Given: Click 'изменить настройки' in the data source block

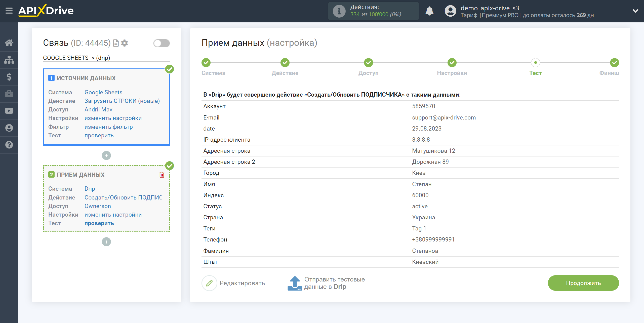Looking at the screenshot, I should coord(113,118).
